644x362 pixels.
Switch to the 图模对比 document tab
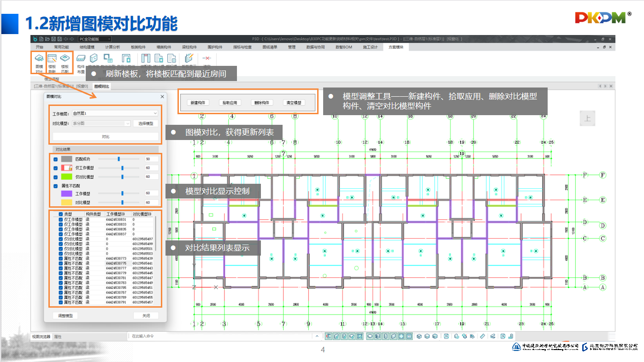pyautogui.click(x=102, y=86)
